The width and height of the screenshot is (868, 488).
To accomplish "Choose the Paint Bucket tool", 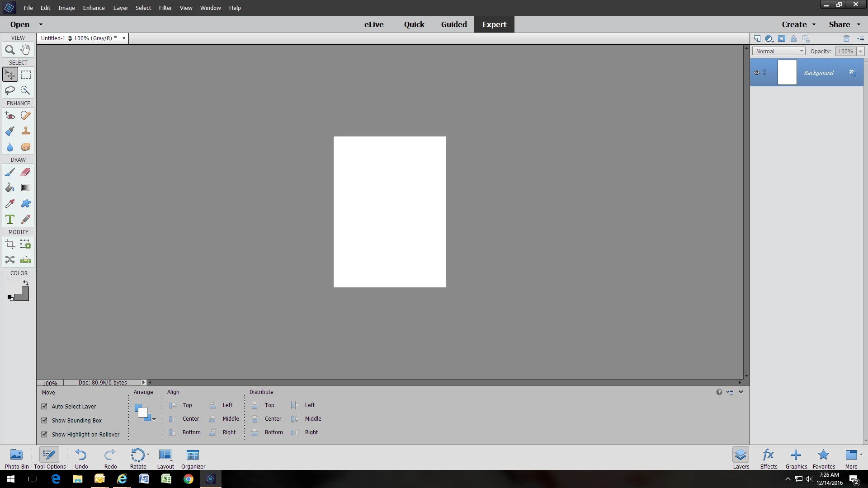I will point(10,188).
